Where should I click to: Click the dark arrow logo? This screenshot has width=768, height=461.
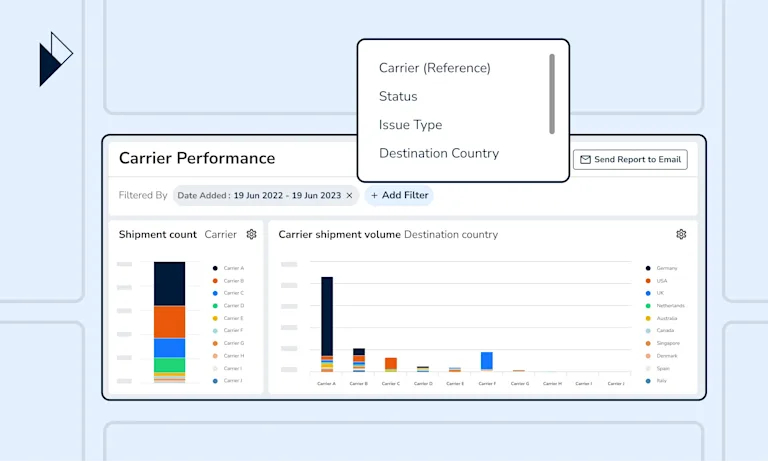point(55,59)
